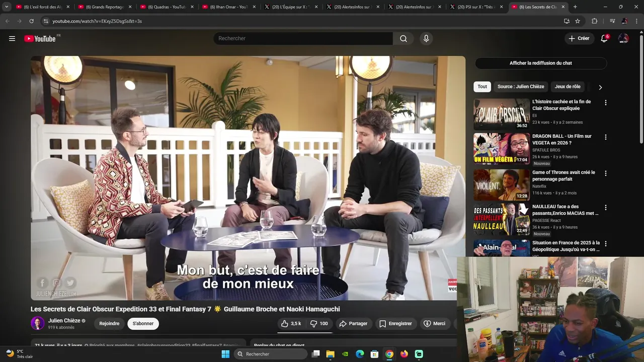Show more filter chips with the right chevron
Viewport: 644px width, 362px height.
[x=600, y=87]
